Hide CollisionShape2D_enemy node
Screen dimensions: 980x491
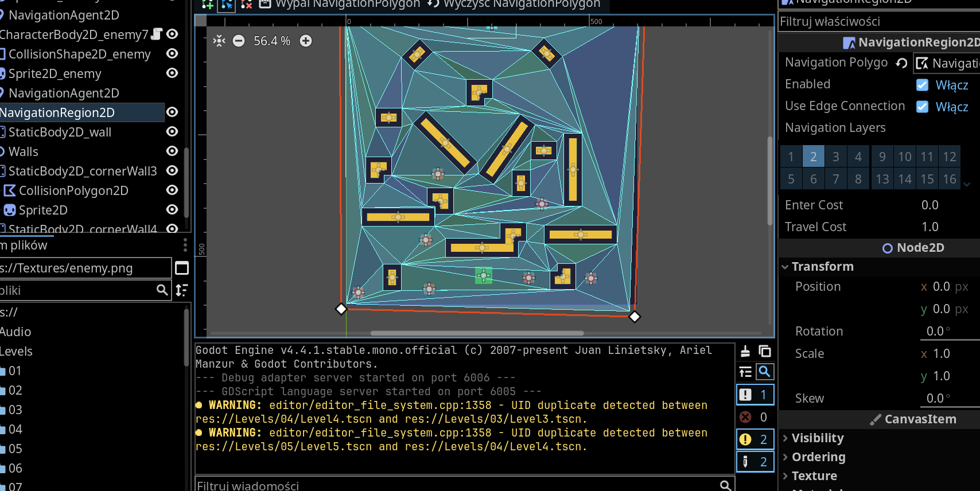172,54
